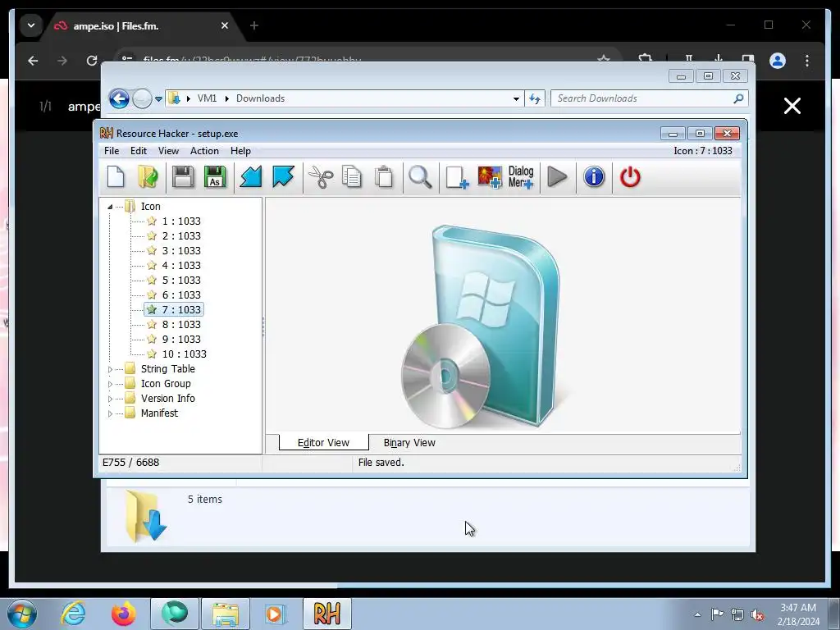
Task: Open the Edit menu
Action: coord(138,151)
